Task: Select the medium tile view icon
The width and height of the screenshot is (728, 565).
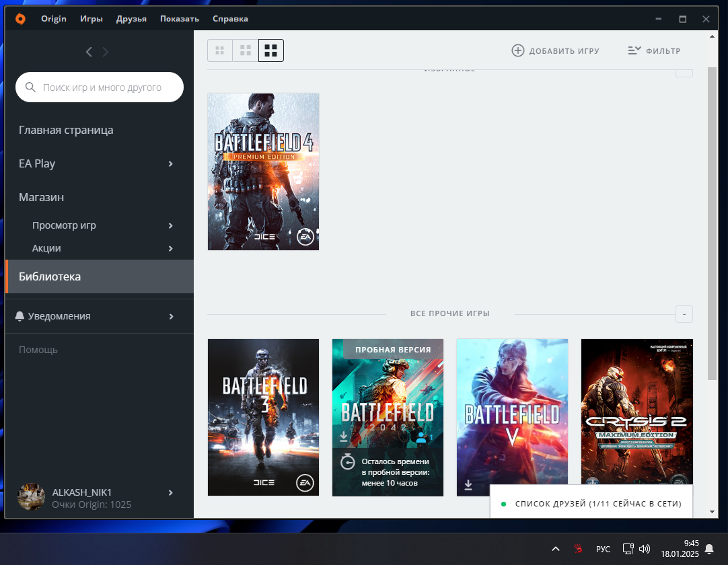Action: click(x=245, y=50)
